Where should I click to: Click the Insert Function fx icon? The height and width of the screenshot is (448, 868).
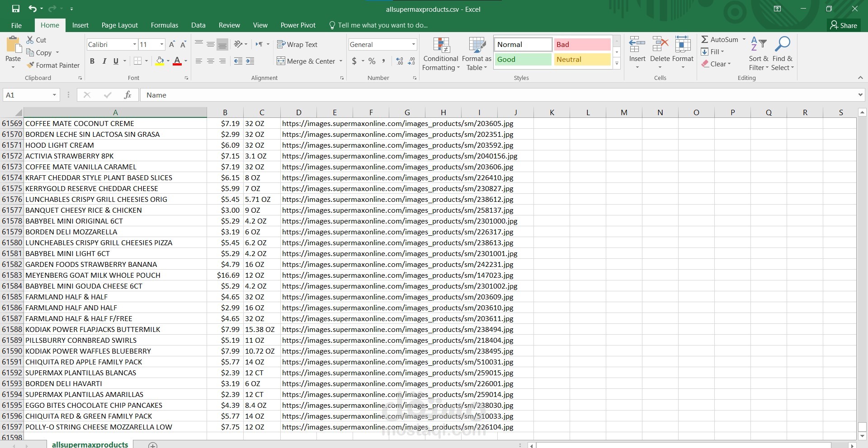pyautogui.click(x=127, y=95)
